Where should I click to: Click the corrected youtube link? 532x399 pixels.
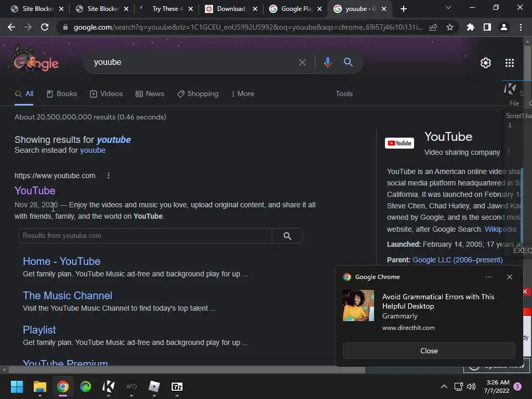click(x=114, y=140)
